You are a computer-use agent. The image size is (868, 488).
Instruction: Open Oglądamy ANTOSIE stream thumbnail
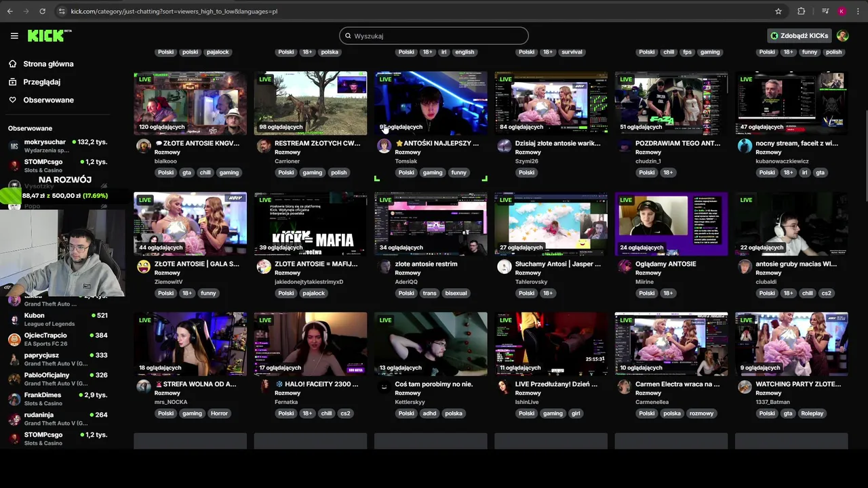point(671,224)
